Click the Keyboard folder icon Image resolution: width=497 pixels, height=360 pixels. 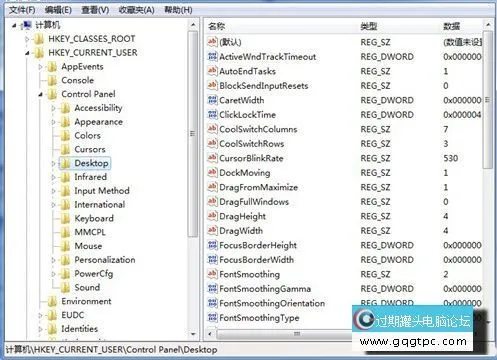pos(66,218)
